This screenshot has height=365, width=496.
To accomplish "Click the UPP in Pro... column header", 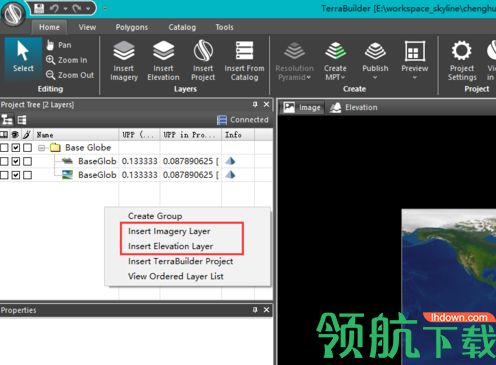I will (x=190, y=135).
